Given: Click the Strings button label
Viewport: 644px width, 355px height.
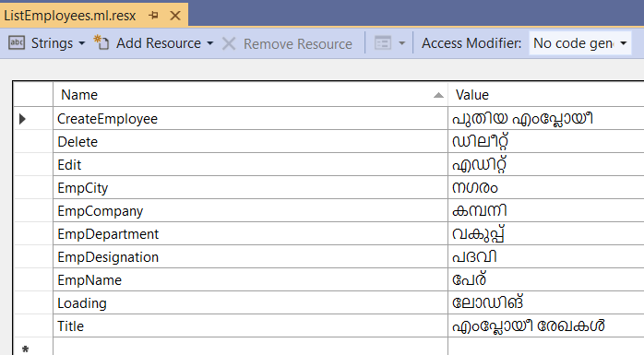Looking at the screenshot, I should click(x=52, y=43).
